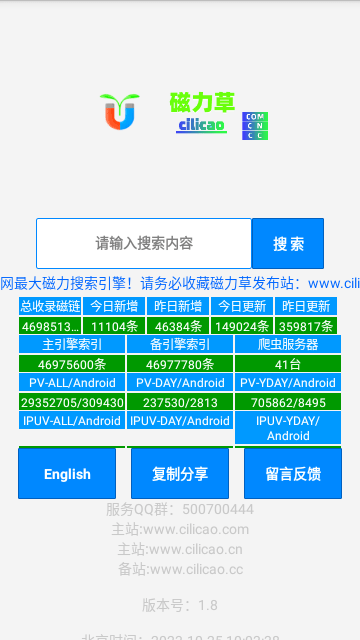Open the www.cilicao.cc backup site link
The height and width of the screenshot is (640, 360).
pyautogui.click(x=180, y=569)
